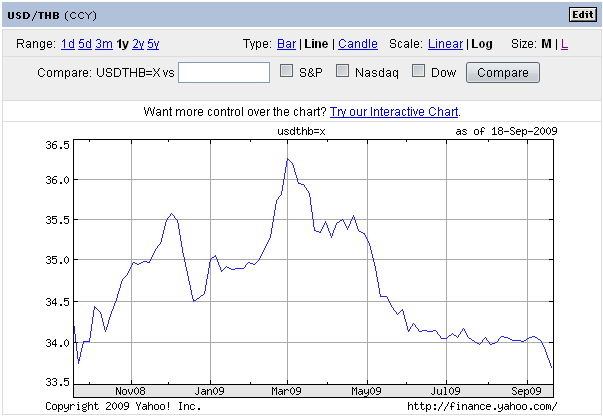This screenshot has width=603, height=416.
Task: Enable the Nasdaq comparison checkbox
Action: pos(342,71)
